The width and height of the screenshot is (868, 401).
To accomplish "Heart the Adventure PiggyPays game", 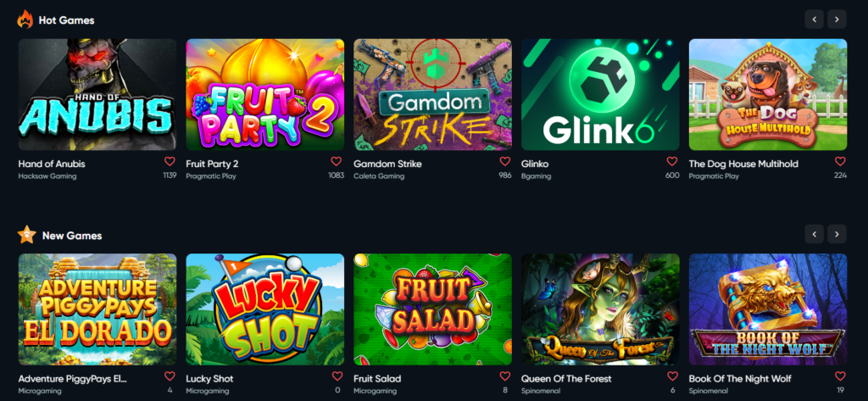I will 170,376.
